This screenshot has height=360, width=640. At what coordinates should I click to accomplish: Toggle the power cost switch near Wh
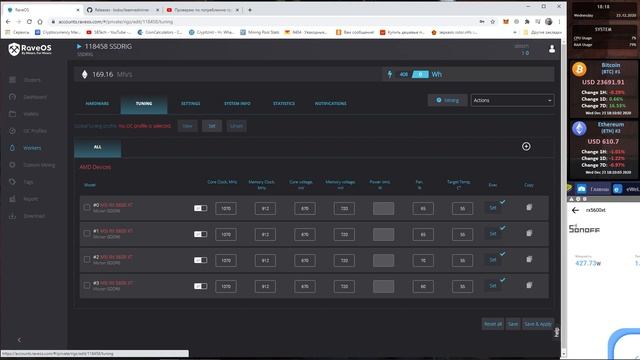[x=420, y=74]
